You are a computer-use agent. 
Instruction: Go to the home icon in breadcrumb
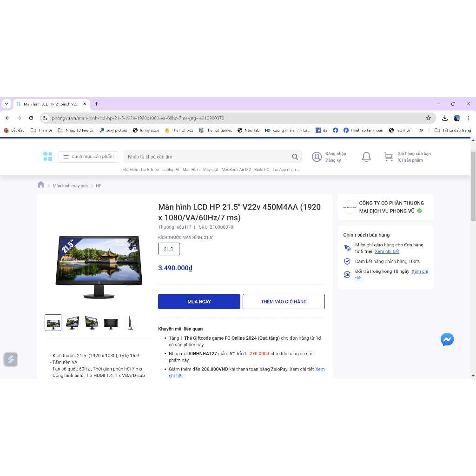tap(41, 185)
